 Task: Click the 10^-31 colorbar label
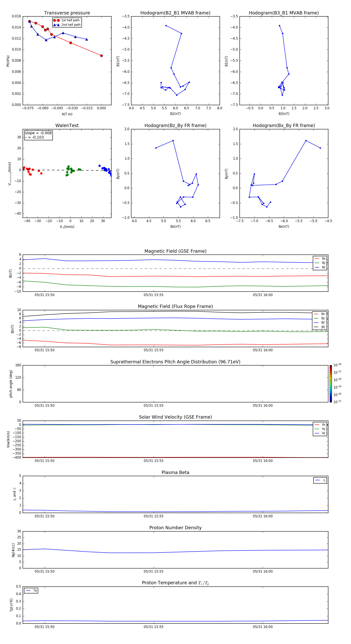pos(337,402)
